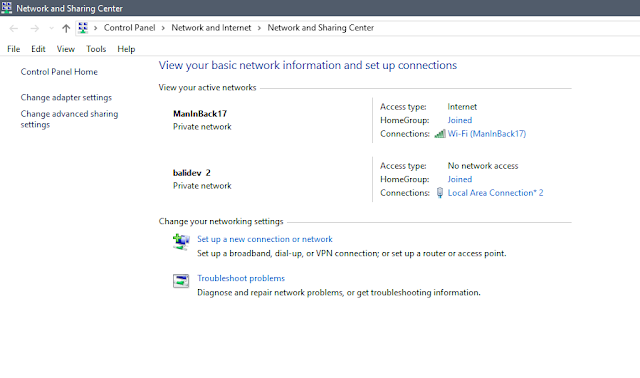Viewport: 640px width, 378px height.
Task: Click the forward arrow navigation button
Action: pos(35,28)
